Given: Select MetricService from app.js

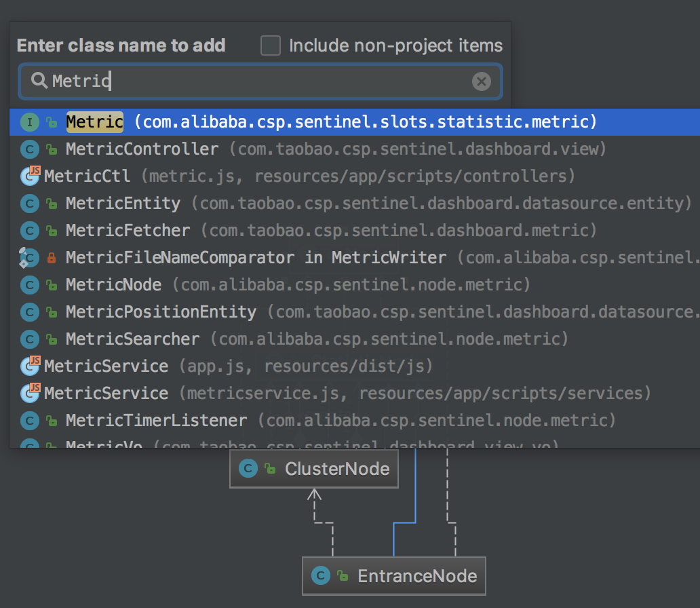Looking at the screenshot, I should tap(106, 366).
